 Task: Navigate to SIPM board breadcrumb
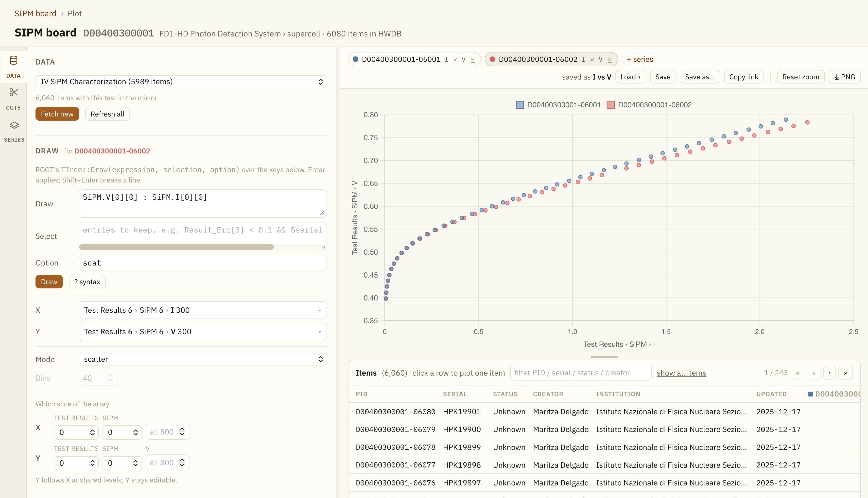point(35,14)
